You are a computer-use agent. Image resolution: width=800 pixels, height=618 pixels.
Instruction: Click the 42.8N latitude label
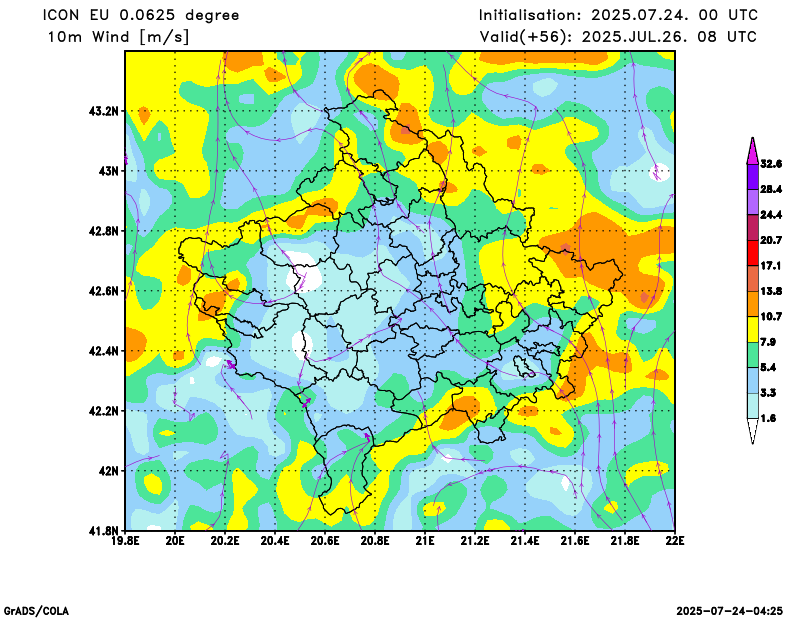click(x=104, y=231)
